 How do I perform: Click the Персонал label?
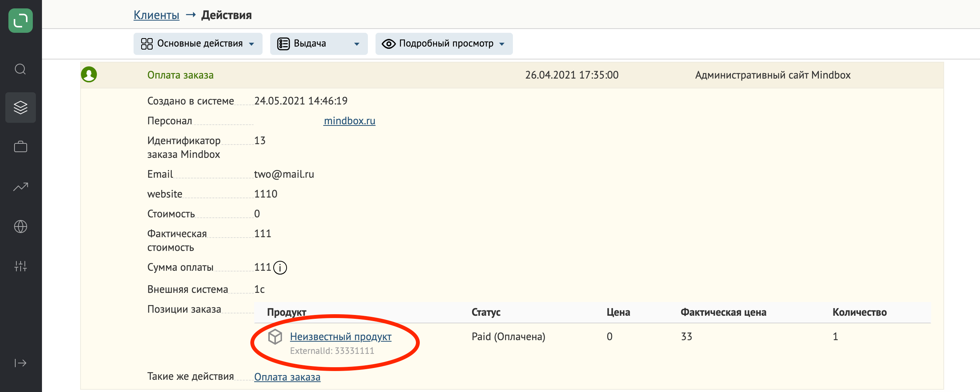coord(169,121)
